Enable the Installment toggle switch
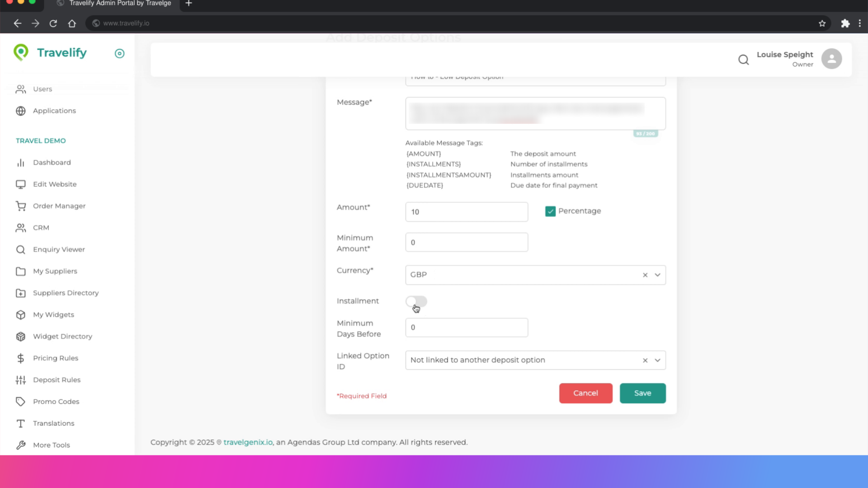Screen dimensions: 868x488 pos(416,301)
